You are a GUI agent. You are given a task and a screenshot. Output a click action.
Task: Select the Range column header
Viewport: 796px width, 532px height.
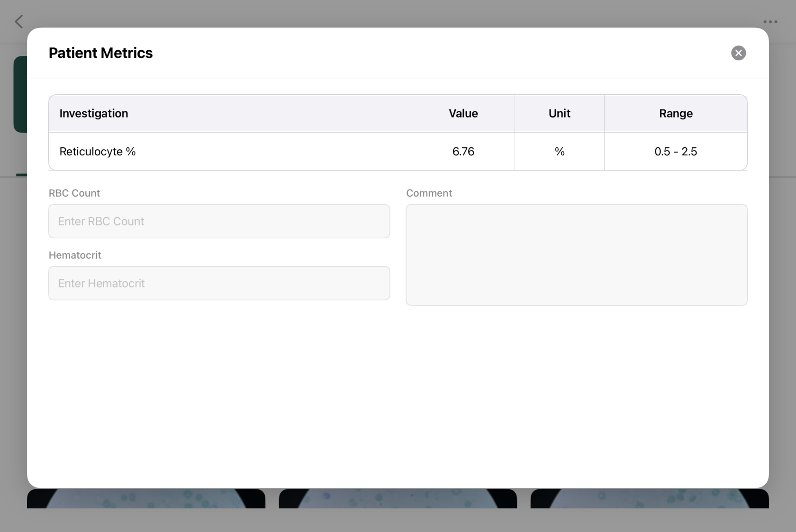[676, 113]
